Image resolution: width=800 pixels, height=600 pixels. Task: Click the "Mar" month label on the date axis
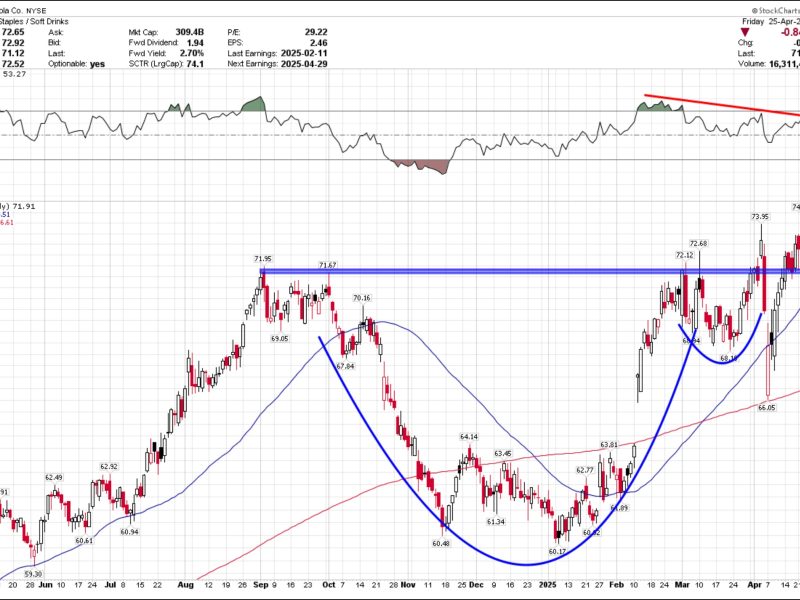click(x=682, y=585)
